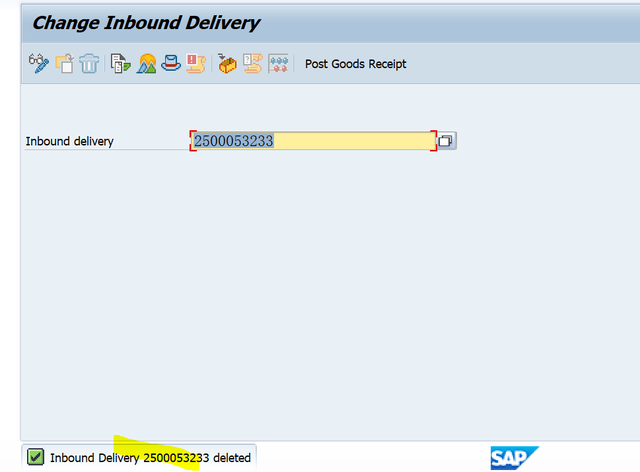Open the Incompletion Log exclamation icon
The width and height of the screenshot is (640, 472).
(x=196, y=64)
